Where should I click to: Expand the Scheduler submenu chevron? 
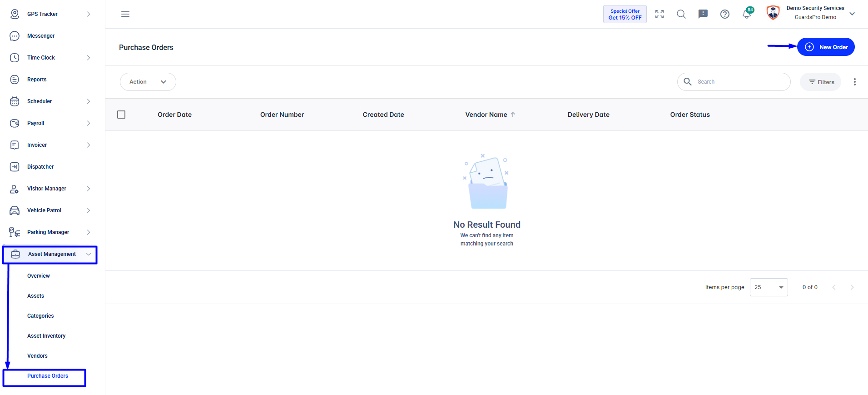click(x=89, y=101)
